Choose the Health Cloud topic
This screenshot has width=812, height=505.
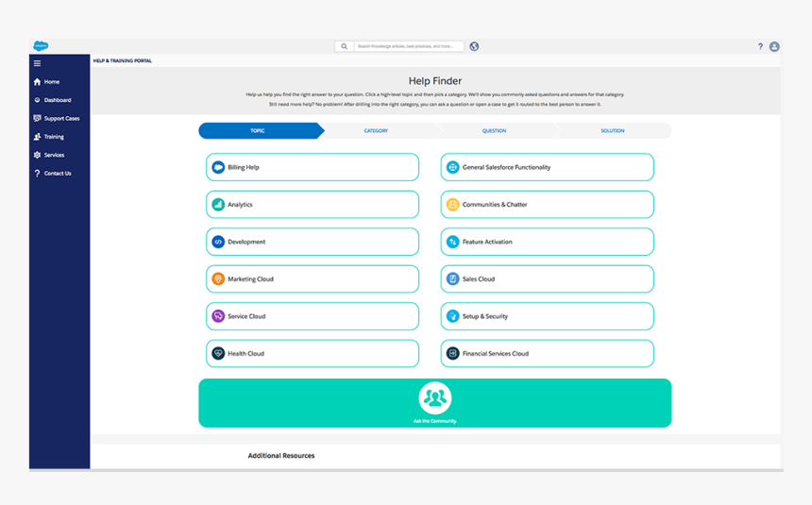coord(313,354)
